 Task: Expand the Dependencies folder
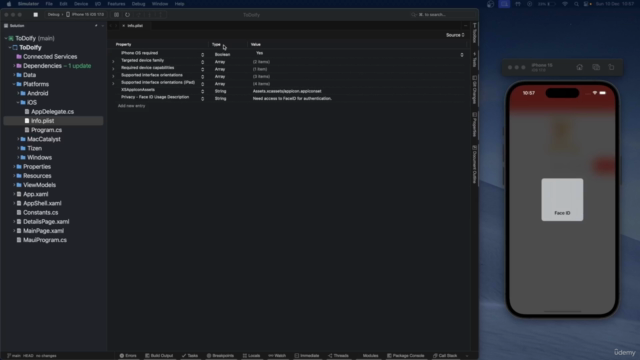tap(14, 66)
